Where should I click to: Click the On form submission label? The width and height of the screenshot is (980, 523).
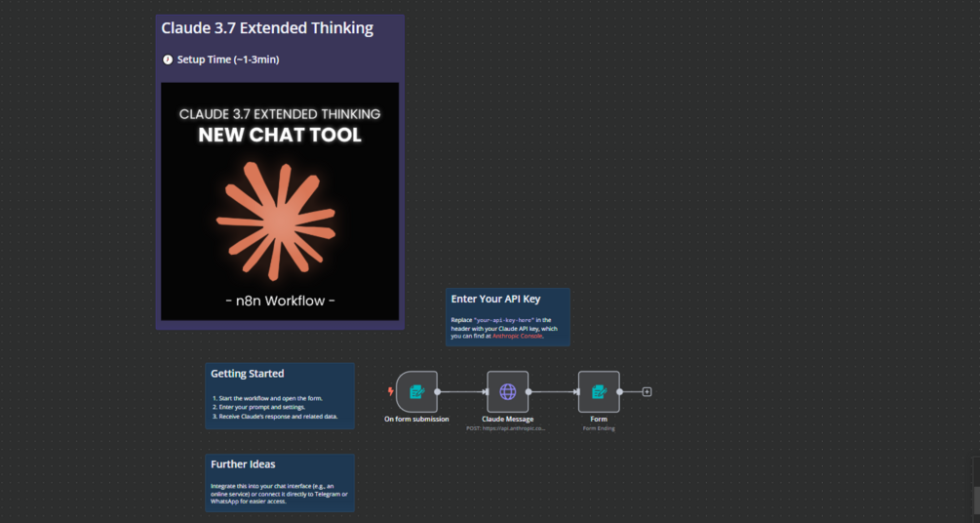416,420
